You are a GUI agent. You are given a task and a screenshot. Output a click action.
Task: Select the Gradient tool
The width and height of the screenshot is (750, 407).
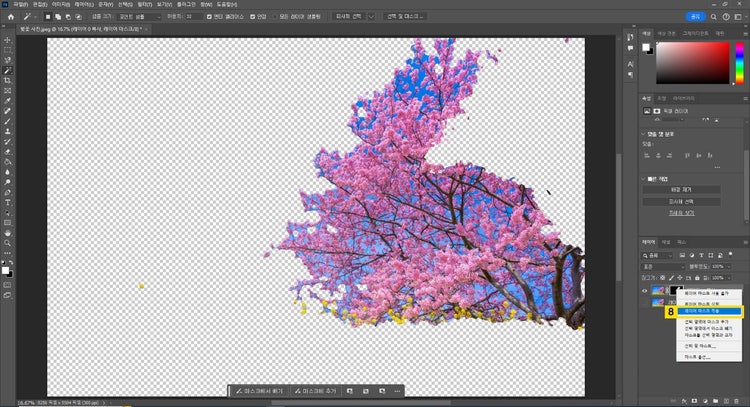click(8, 162)
